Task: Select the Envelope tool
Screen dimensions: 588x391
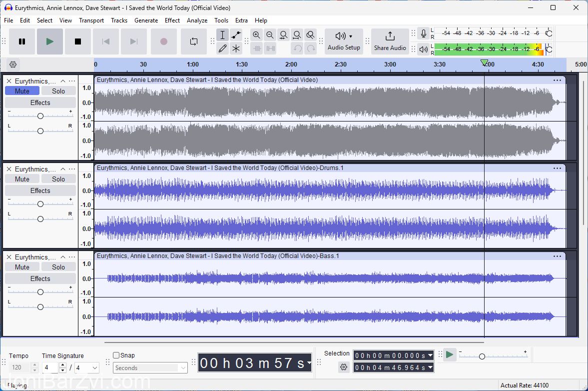Action: [x=236, y=35]
